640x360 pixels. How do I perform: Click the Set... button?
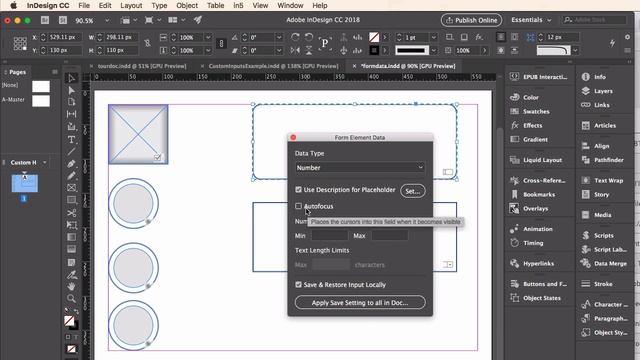(413, 191)
